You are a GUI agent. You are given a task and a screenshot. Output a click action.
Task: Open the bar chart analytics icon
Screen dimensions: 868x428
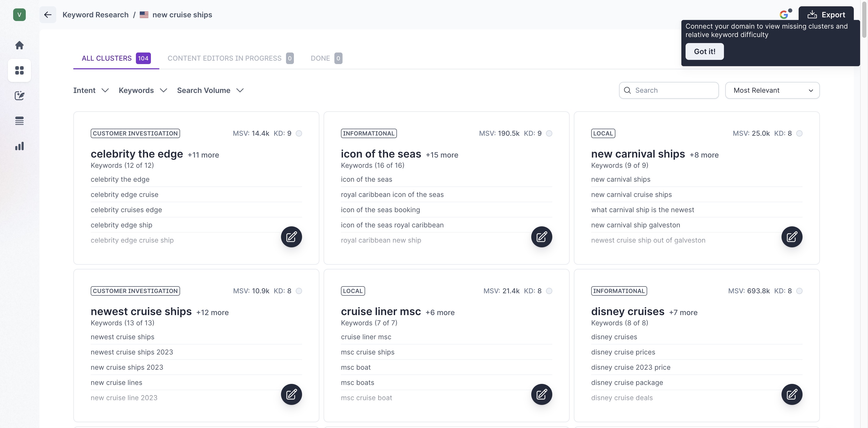tap(19, 146)
